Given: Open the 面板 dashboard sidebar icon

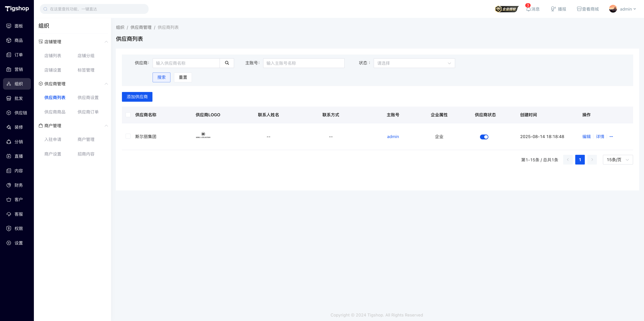Looking at the screenshot, I should tap(9, 26).
